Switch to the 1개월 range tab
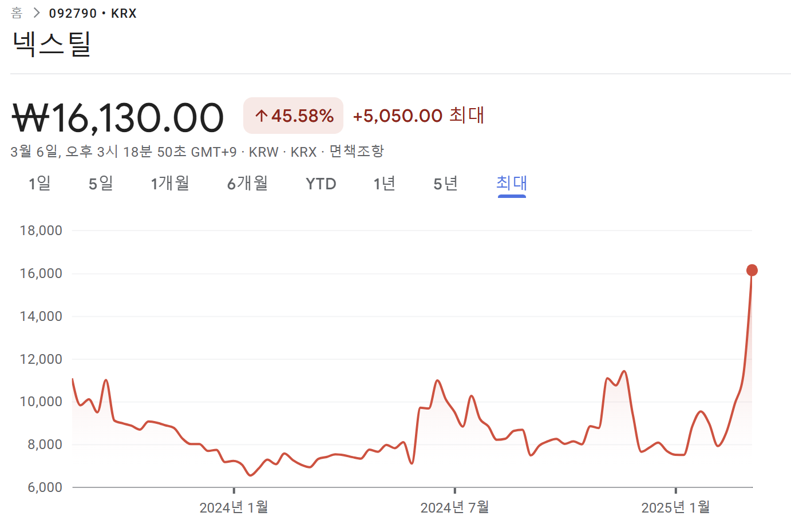791x532 pixels. [x=170, y=184]
